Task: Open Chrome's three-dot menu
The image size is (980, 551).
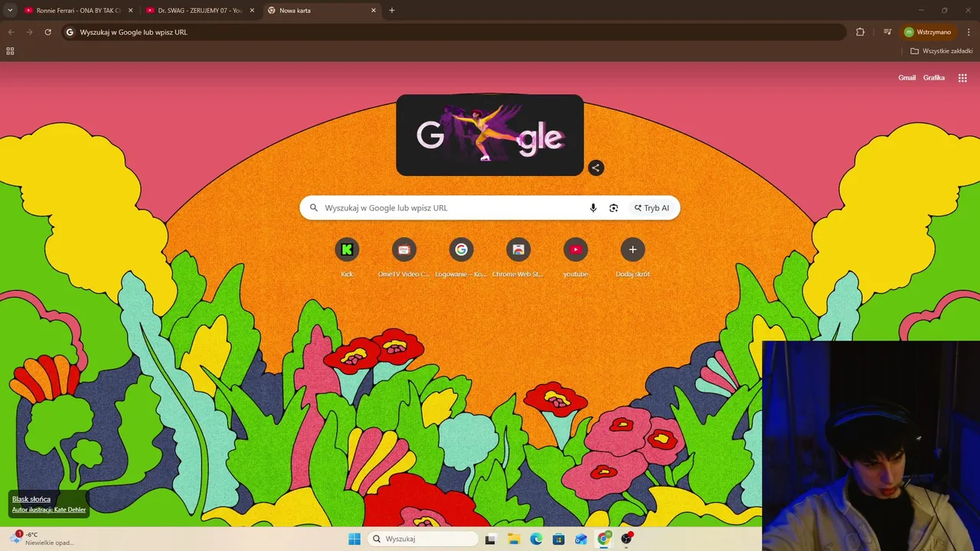Action: 969,32
